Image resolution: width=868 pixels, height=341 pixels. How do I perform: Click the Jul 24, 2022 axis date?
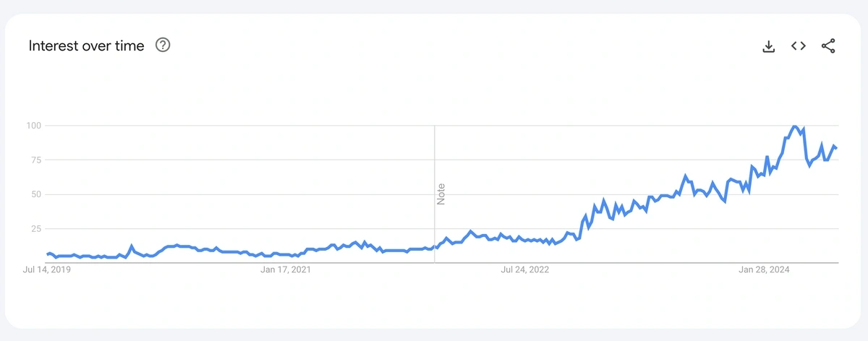pos(525,270)
